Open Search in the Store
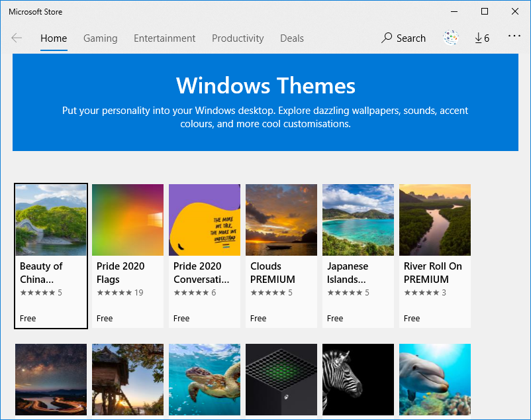 tap(403, 38)
